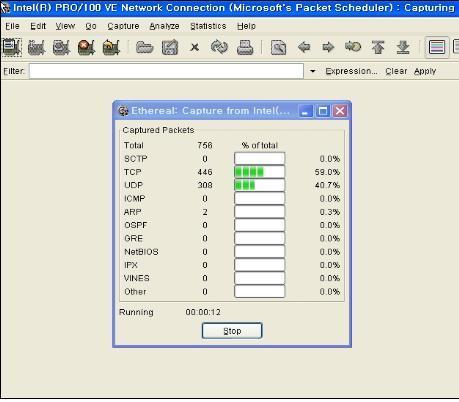Minimize the Ethereal capture dialog

[x=305, y=111]
